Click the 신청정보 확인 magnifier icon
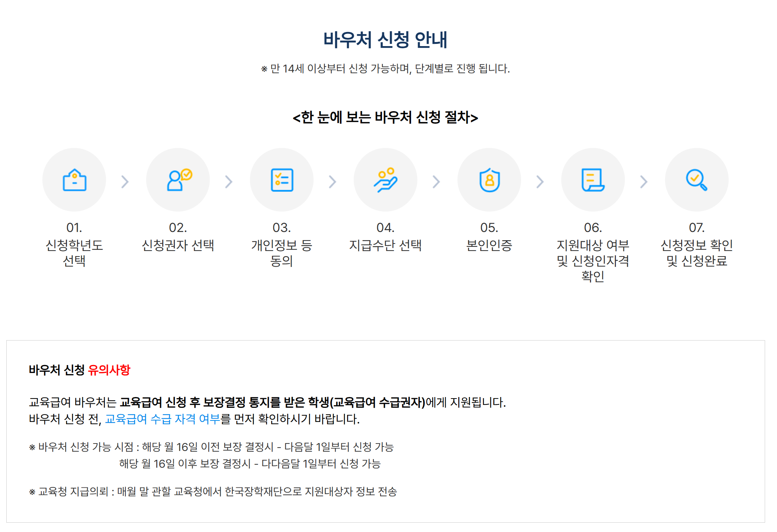The height and width of the screenshot is (532, 777). pos(697,180)
